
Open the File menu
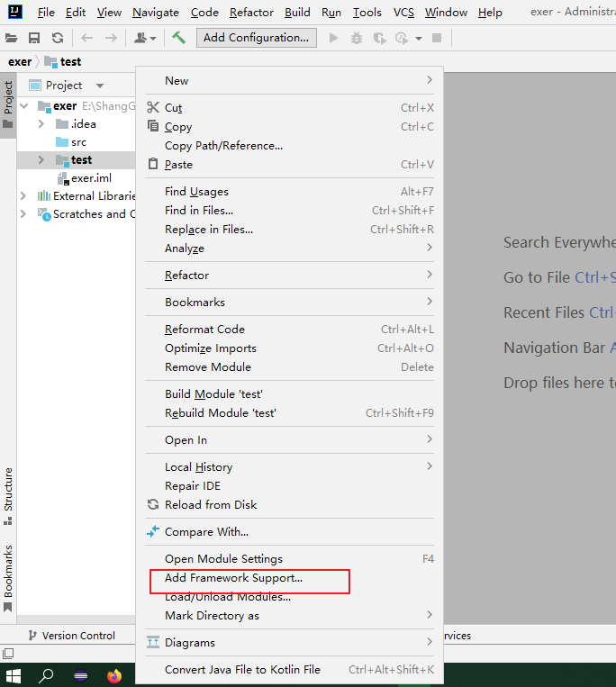(46, 13)
